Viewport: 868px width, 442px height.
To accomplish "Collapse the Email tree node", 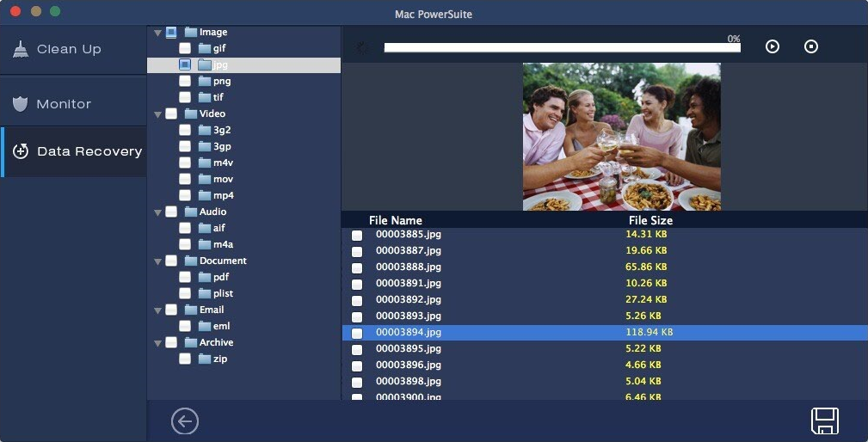I will (157, 310).
